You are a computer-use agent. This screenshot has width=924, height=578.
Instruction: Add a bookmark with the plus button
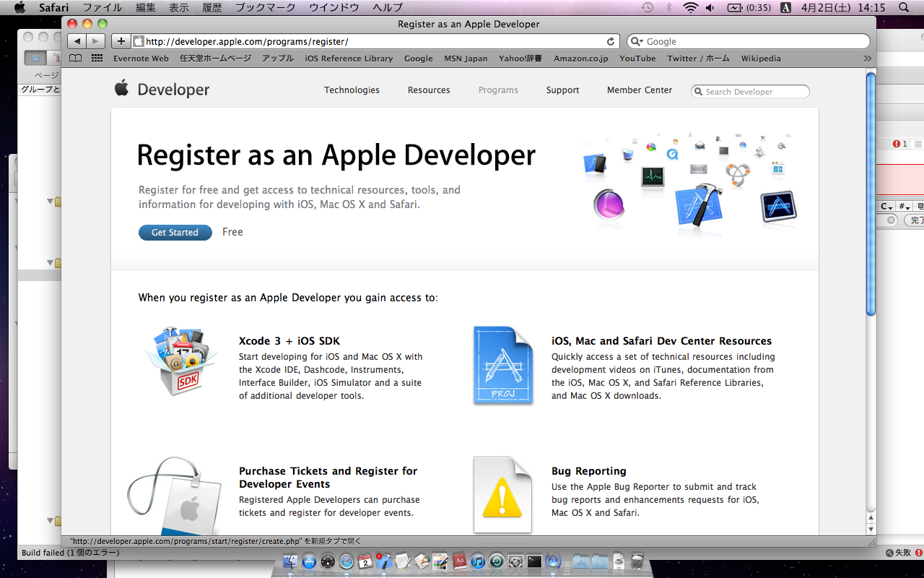[121, 41]
